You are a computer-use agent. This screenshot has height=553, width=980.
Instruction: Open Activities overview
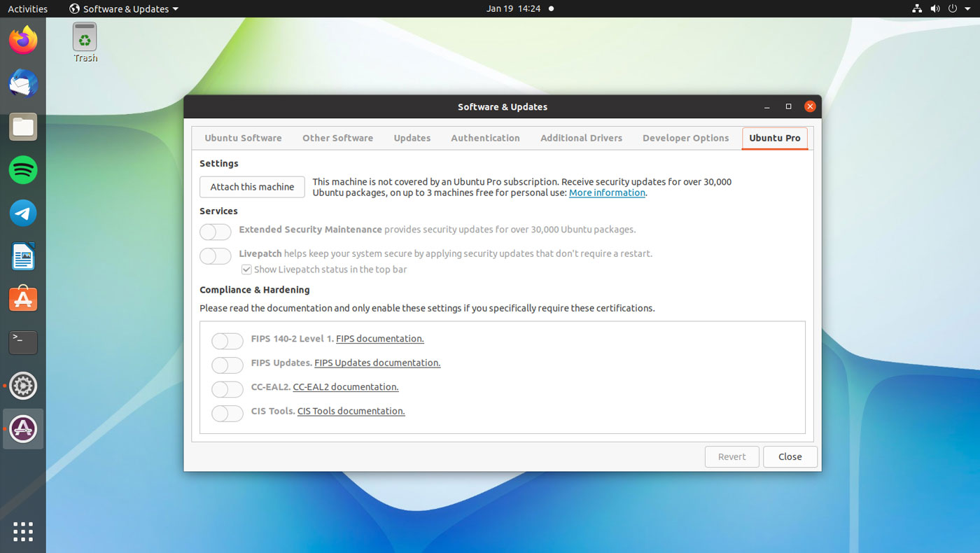28,9
